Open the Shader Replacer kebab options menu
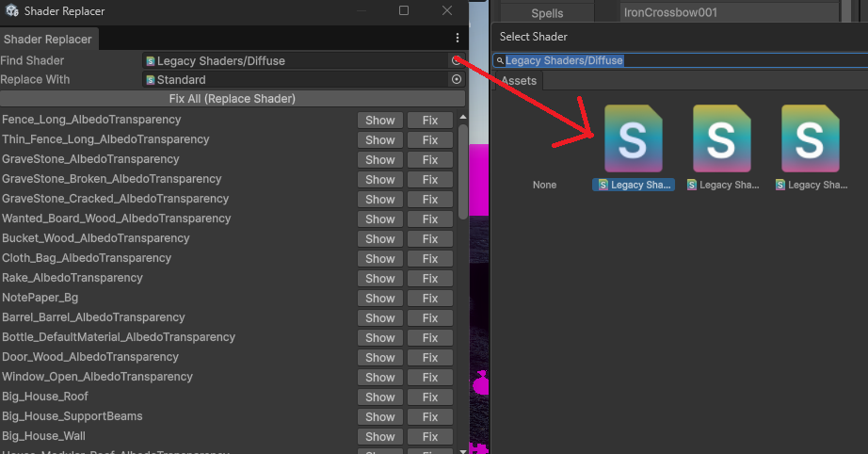The height and width of the screenshot is (454, 868). click(458, 38)
